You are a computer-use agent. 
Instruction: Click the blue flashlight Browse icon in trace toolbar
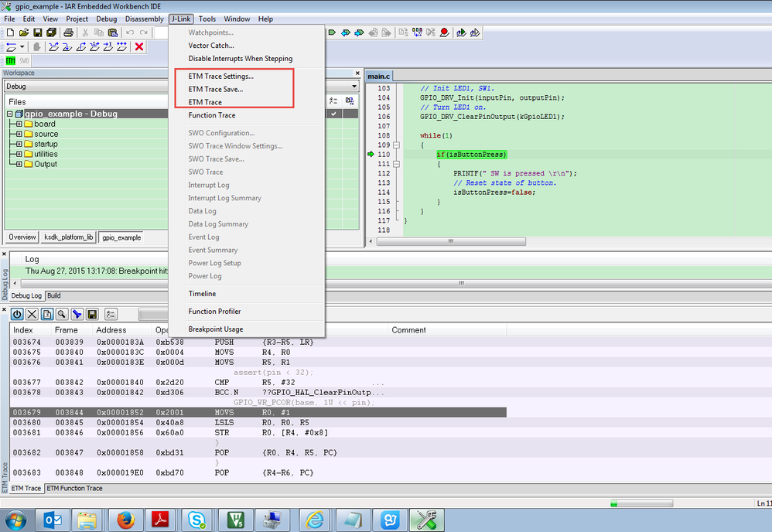tap(77, 314)
